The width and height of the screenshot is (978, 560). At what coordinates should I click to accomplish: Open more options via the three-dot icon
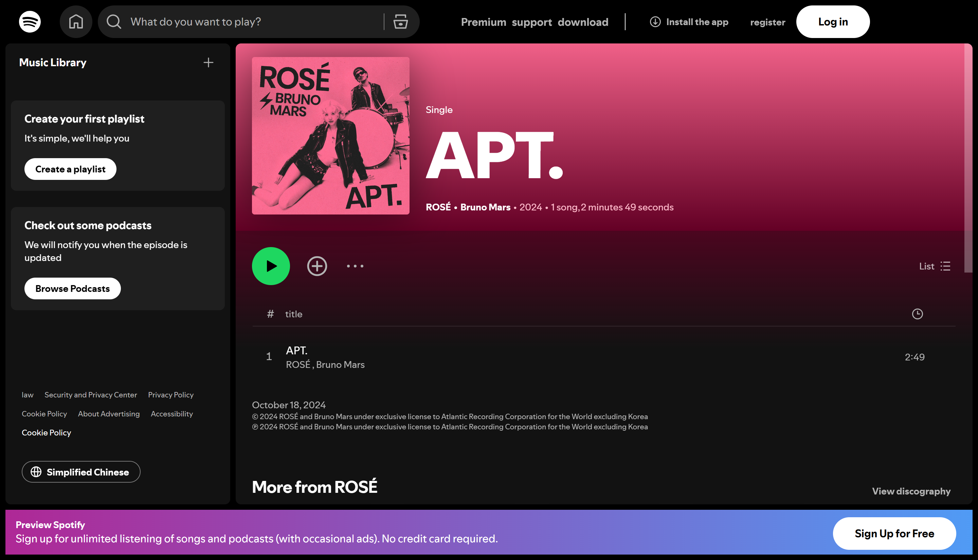(x=354, y=266)
